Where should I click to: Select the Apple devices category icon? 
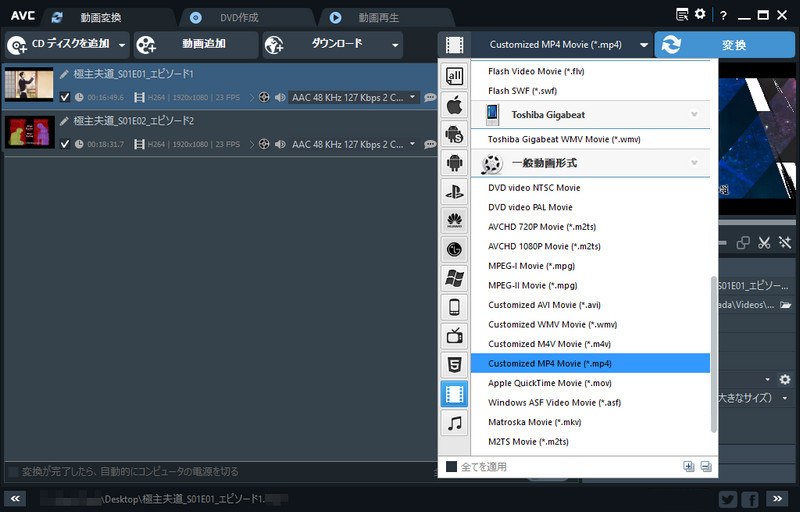click(x=454, y=106)
